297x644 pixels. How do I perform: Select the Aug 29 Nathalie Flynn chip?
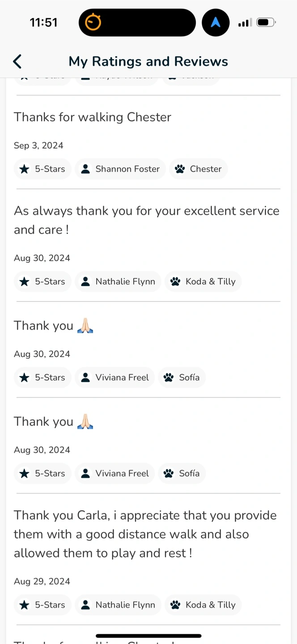pyautogui.click(x=118, y=605)
